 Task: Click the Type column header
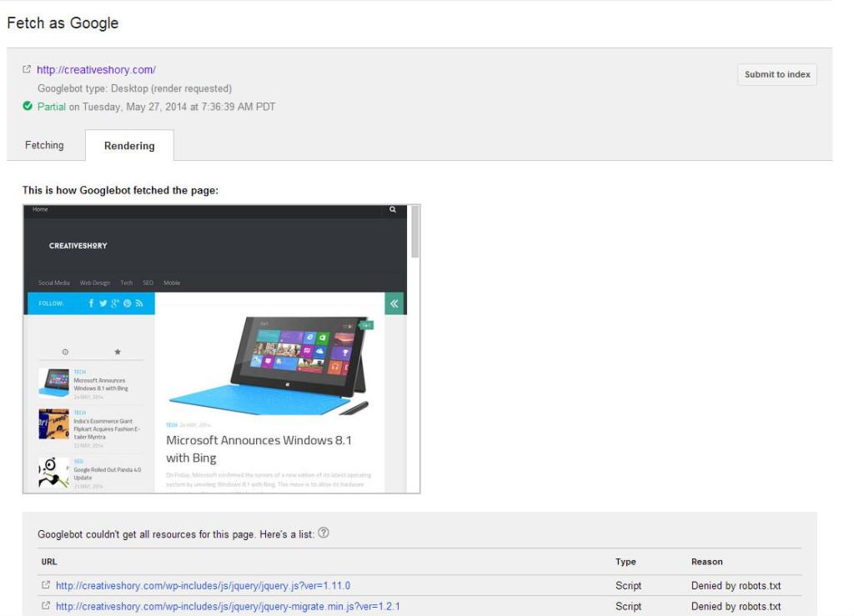[x=625, y=562]
